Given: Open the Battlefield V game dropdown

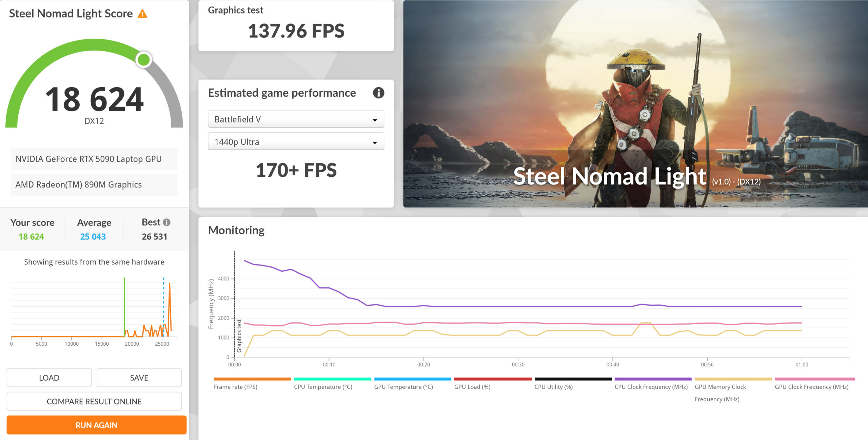Looking at the screenshot, I should (x=296, y=119).
